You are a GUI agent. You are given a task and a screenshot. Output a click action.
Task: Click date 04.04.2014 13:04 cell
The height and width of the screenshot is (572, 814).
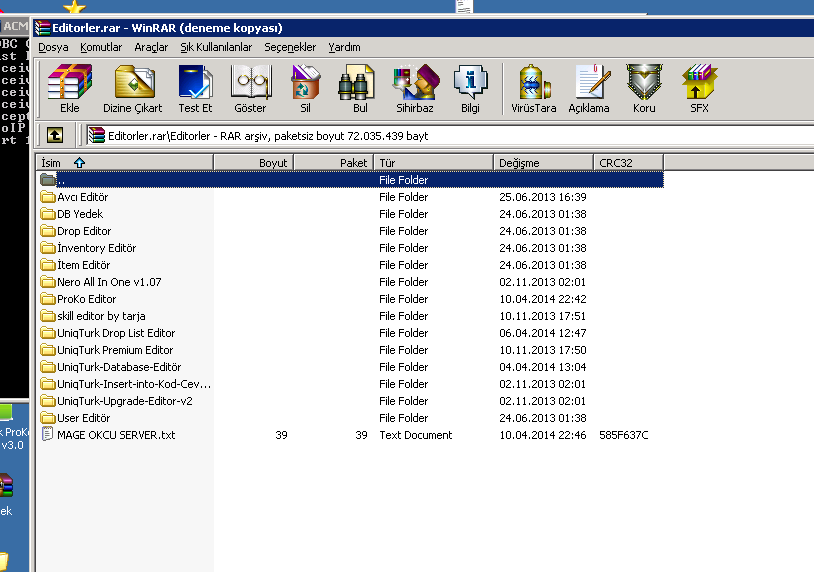(x=542, y=367)
